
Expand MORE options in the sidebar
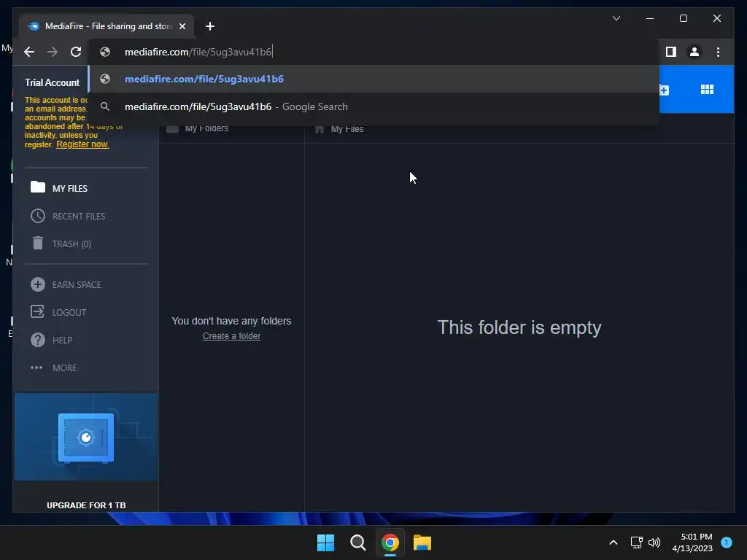[64, 367]
